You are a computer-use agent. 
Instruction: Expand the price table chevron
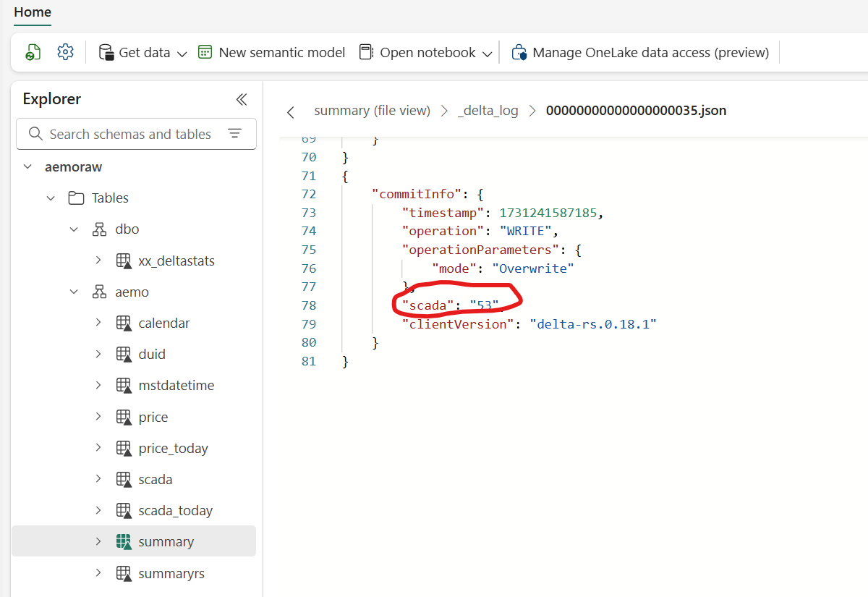pos(98,417)
